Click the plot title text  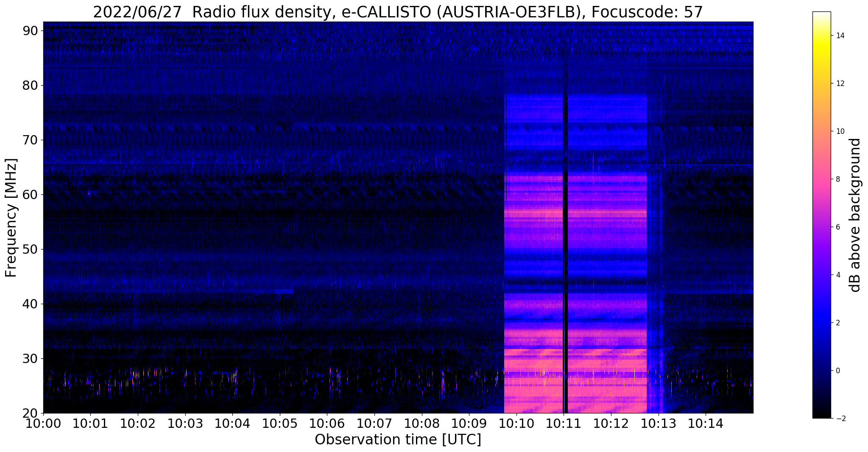(x=398, y=12)
